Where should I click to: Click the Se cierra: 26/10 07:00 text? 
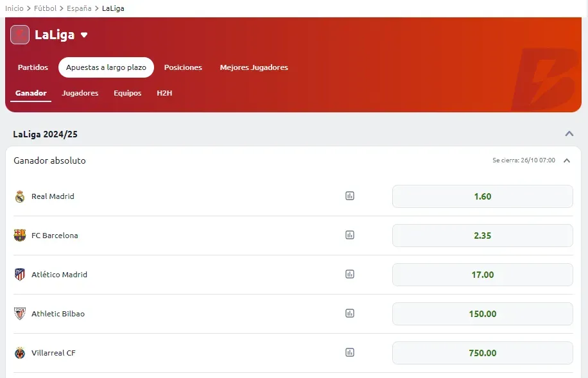coord(524,160)
